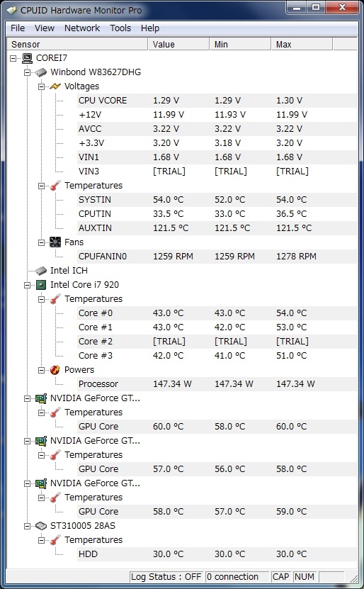Click the COREI7 computer icon
This screenshot has height=589, width=364.
coord(27,58)
